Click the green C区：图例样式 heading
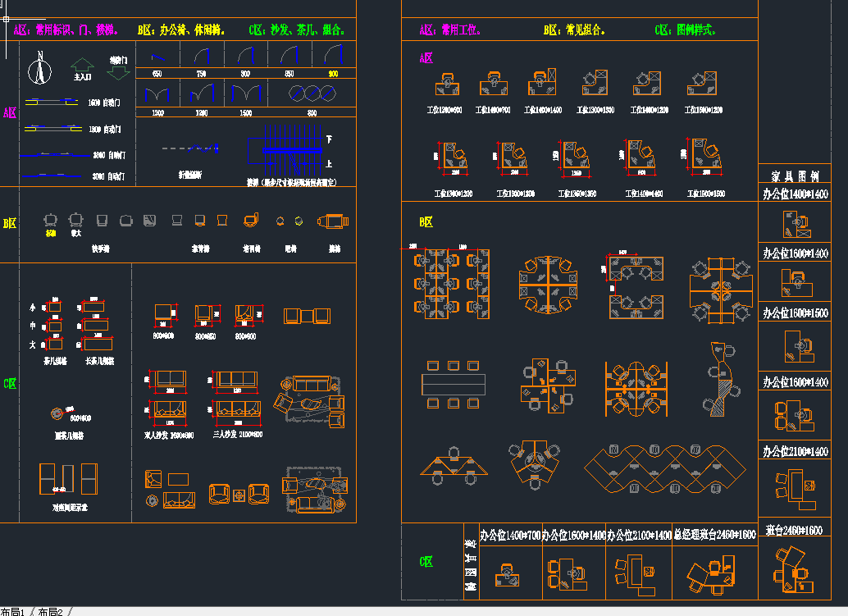 point(686,30)
